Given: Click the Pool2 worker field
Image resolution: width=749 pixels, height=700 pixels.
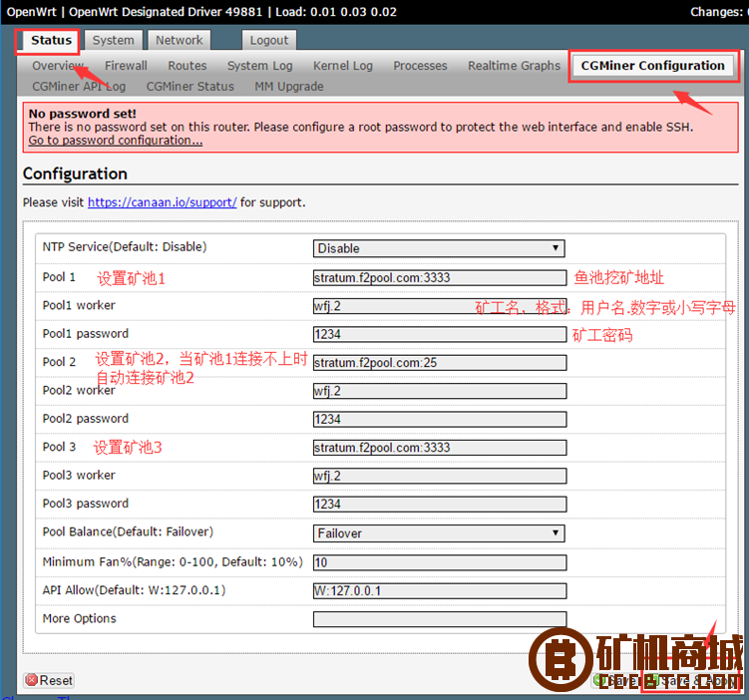Looking at the screenshot, I should click(x=440, y=391).
